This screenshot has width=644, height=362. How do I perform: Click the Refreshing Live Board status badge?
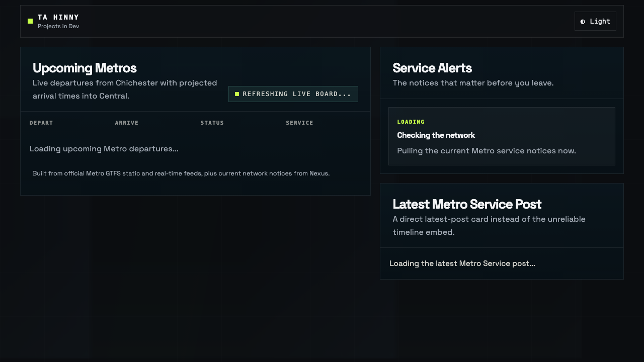pyautogui.click(x=293, y=94)
